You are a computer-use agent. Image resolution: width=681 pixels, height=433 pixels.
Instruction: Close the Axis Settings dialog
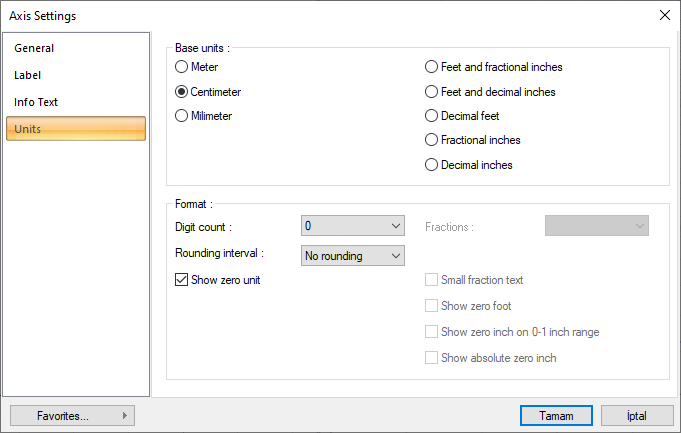tap(664, 15)
